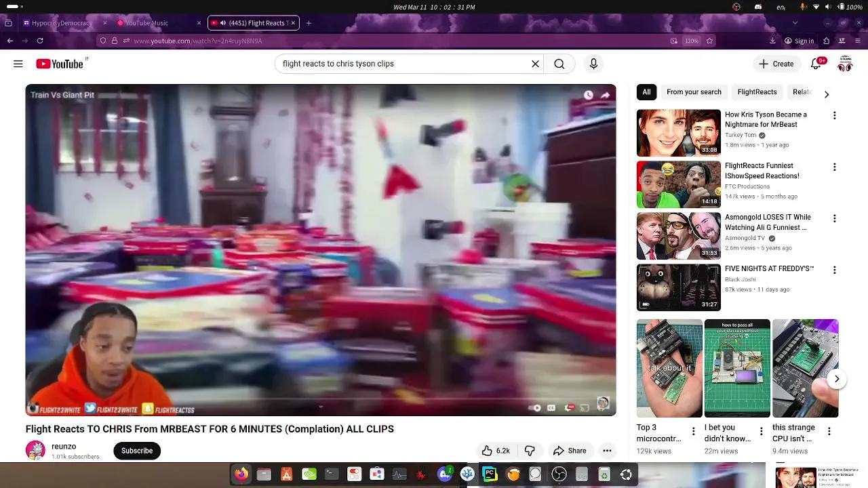Go to YouTube home via logo

(x=60, y=64)
